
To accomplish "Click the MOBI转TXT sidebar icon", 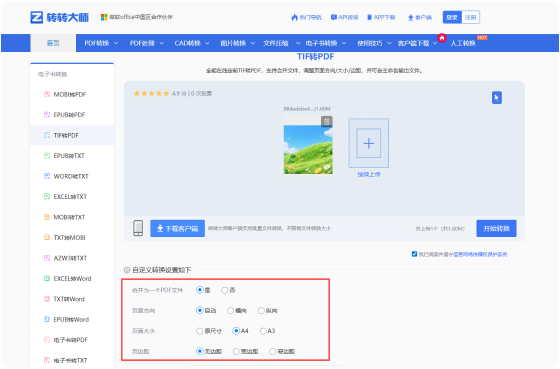I will click(47, 217).
